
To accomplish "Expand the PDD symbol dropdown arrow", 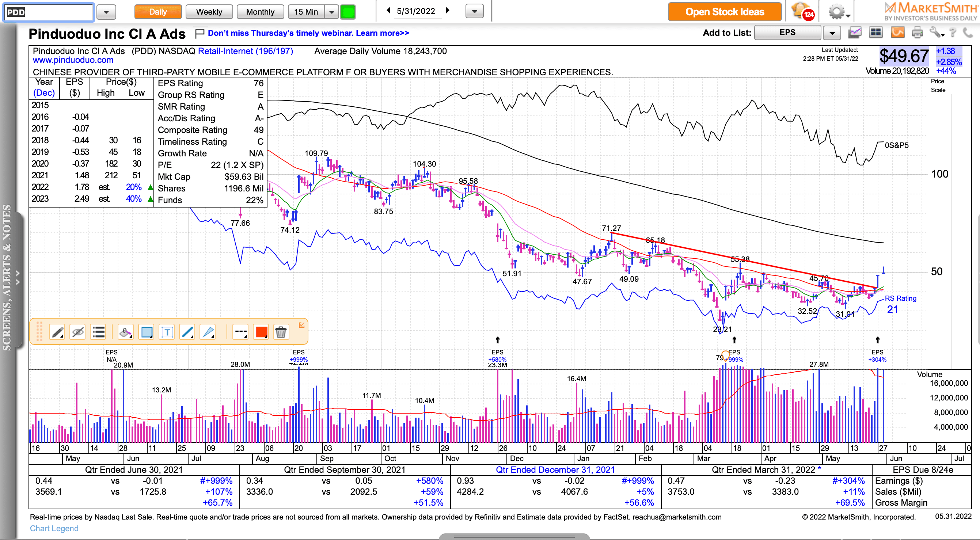I will (106, 12).
